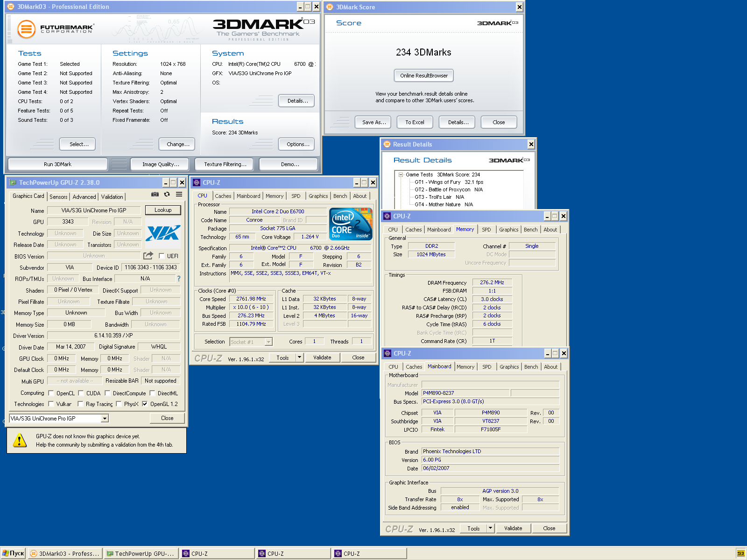Image resolution: width=747 pixels, height=560 pixels.
Task: Click the GPU-Z warning triangle icon
Action: coord(20,440)
